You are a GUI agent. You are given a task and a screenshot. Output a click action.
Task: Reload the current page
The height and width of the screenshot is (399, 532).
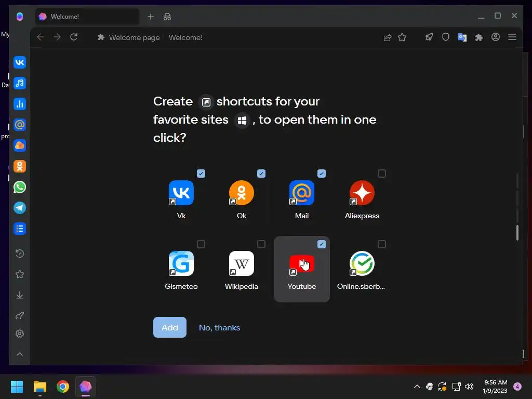point(74,37)
